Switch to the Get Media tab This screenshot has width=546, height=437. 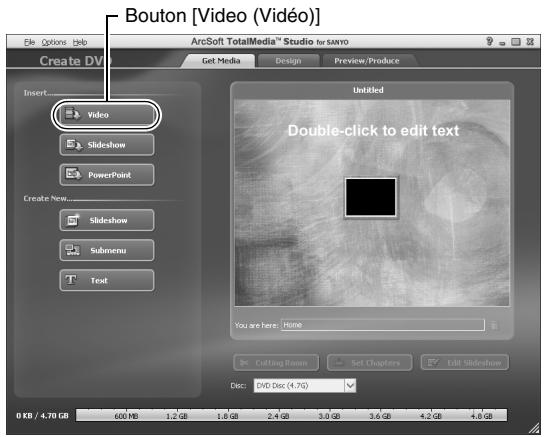coord(221,61)
